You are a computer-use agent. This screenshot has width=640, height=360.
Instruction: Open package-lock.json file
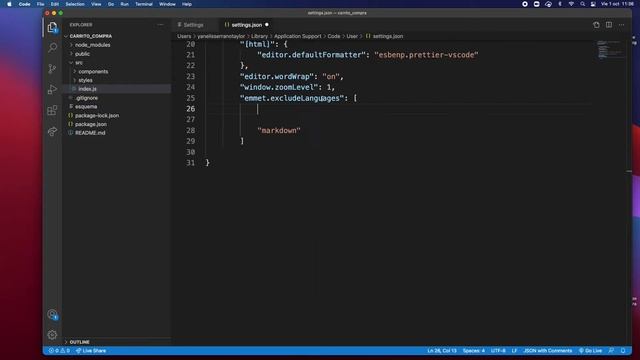tap(97, 116)
